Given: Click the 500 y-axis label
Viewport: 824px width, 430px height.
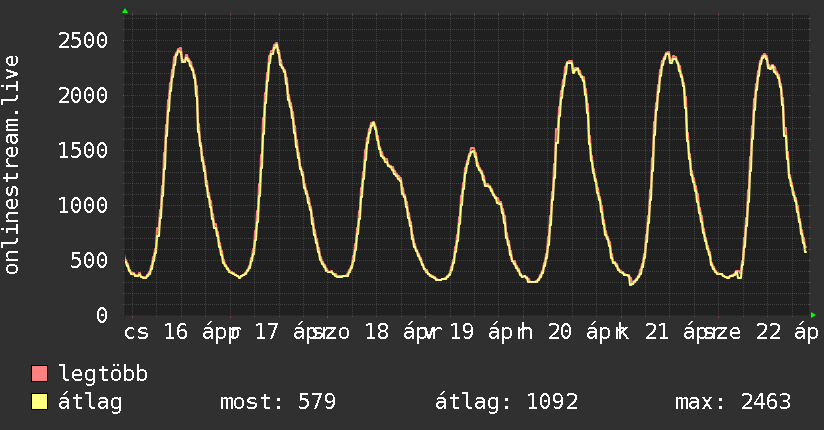Looking at the screenshot, I should coord(89,260).
